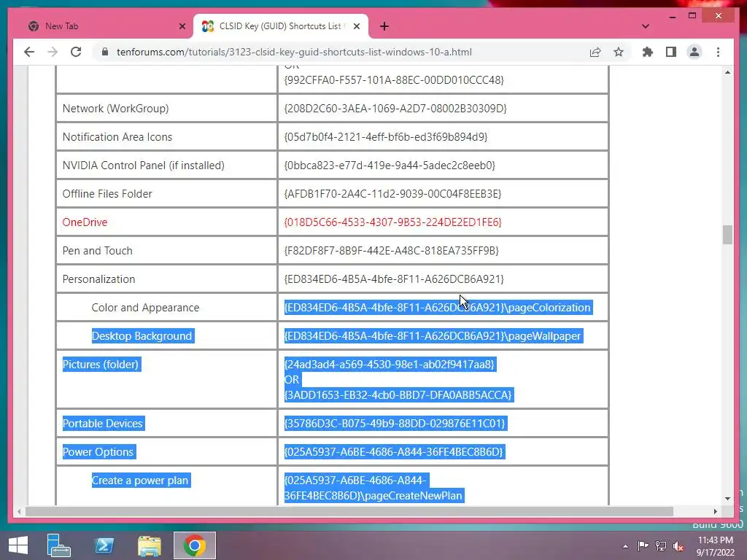Screen dimensions: 747x560
Task: Share this page icon
Action: (595, 52)
